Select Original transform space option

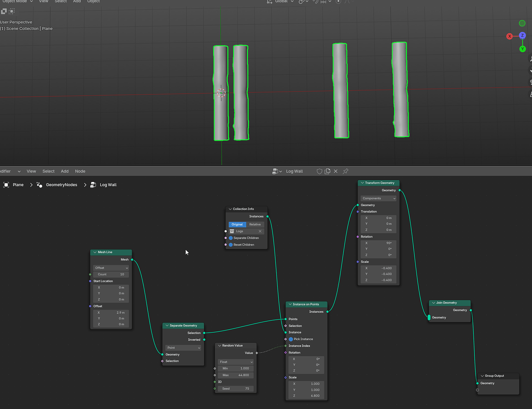[x=237, y=225]
